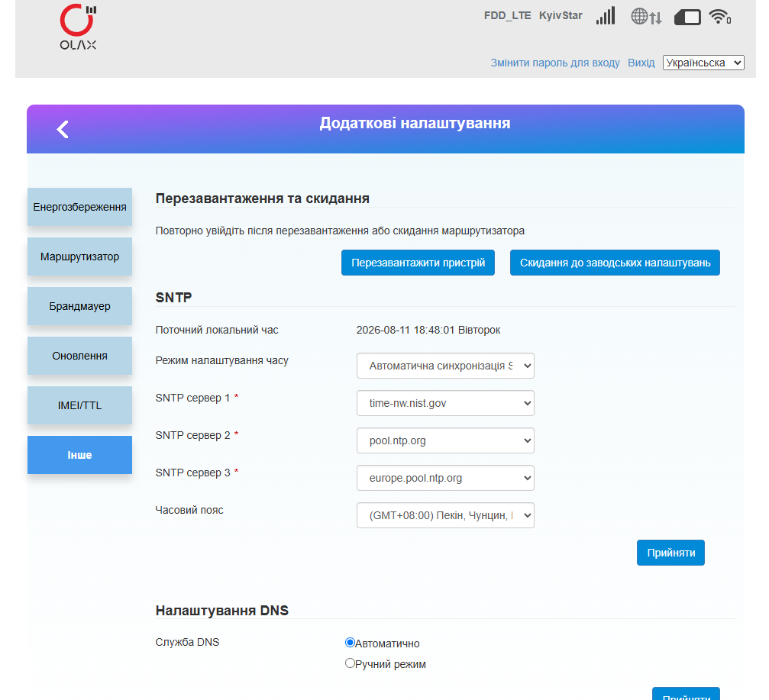Switch to the IMEI/TTL tab
Screen dimensions: 769x700
point(79,405)
